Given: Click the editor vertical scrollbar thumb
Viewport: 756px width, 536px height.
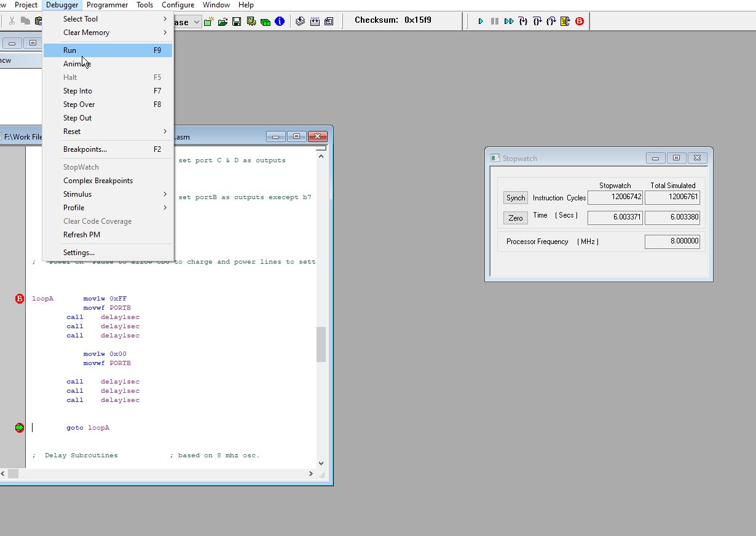Looking at the screenshot, I should tap(321, 344).
